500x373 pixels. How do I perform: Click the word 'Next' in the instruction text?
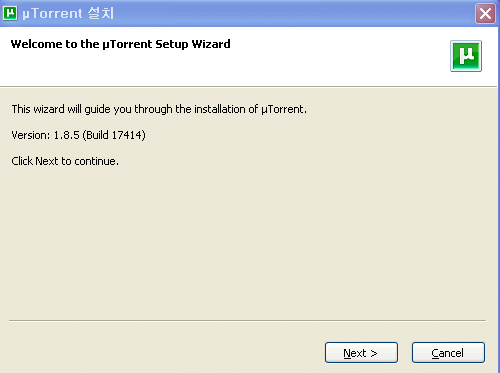click(x=47, y=161)
